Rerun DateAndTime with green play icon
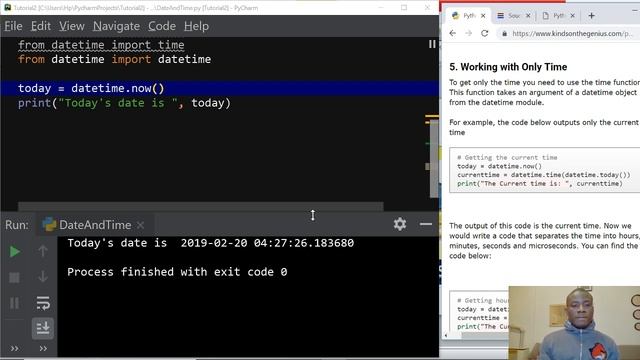This screenshot has width=640, height=360. [14, 251]
